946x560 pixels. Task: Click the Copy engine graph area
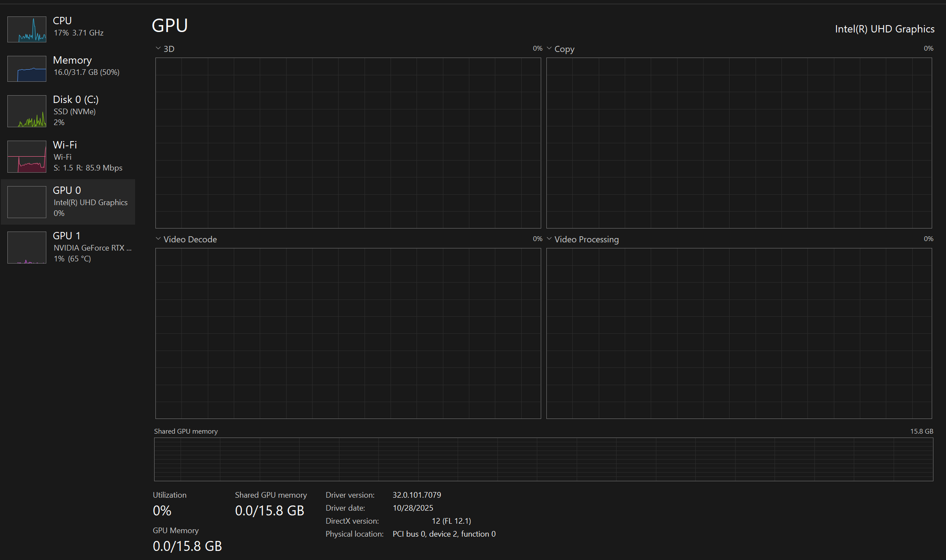pos(739,143)
